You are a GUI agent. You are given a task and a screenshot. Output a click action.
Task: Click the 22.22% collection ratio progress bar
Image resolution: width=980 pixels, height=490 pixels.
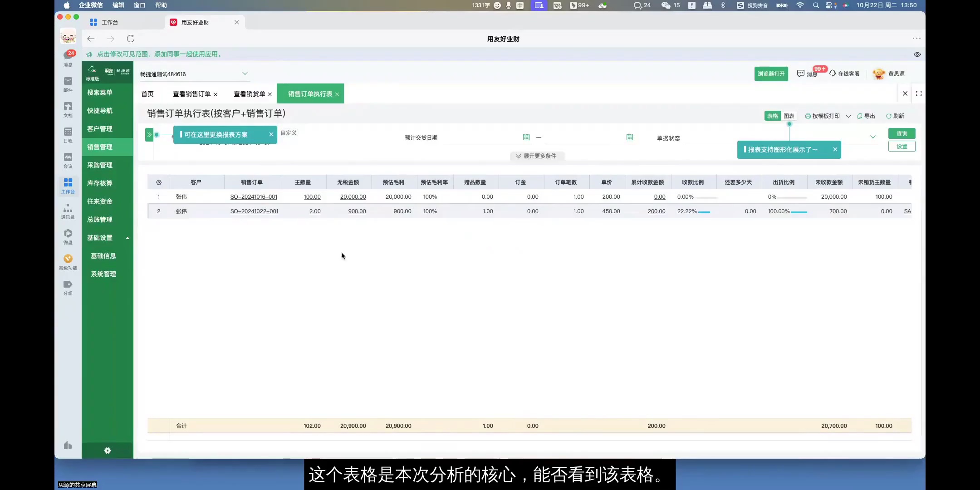[x=703, y=211]
